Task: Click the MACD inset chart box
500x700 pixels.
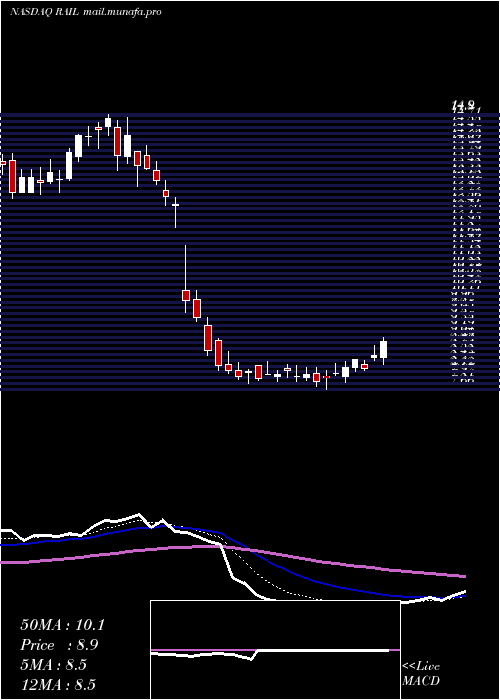Action: pos(275,650)
